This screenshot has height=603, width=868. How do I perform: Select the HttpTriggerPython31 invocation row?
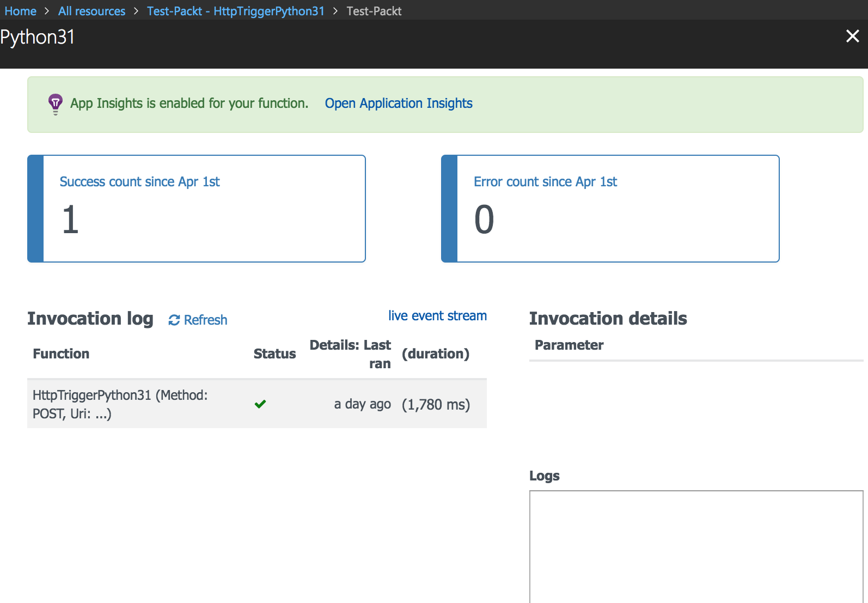tap(257, 404)
